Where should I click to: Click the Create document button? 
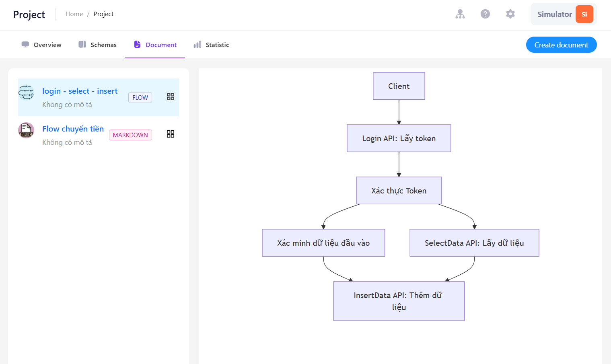click(561, 45)
